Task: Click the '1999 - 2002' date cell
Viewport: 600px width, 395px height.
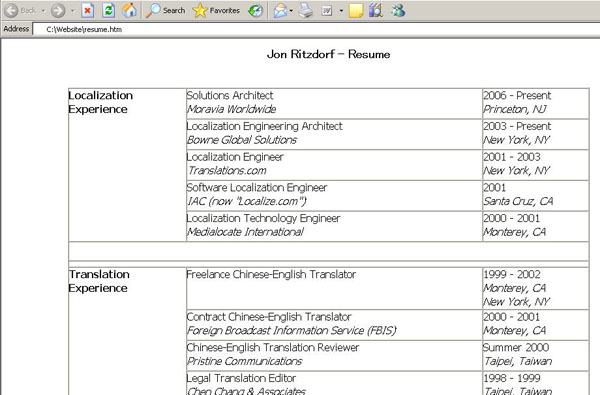Action: click(511, 274)
